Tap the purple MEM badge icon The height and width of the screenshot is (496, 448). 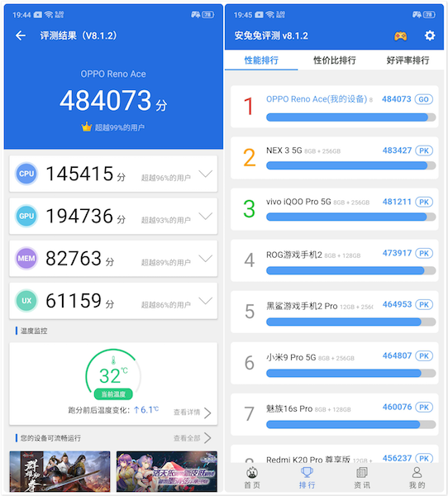coord(26,258)
